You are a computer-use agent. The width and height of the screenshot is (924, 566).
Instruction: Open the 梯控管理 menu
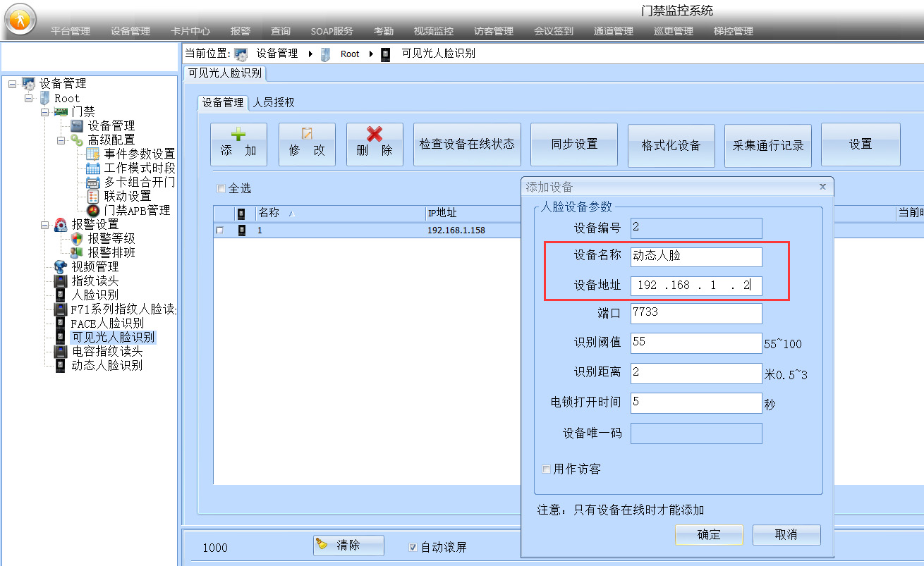[x=734, y=31]
